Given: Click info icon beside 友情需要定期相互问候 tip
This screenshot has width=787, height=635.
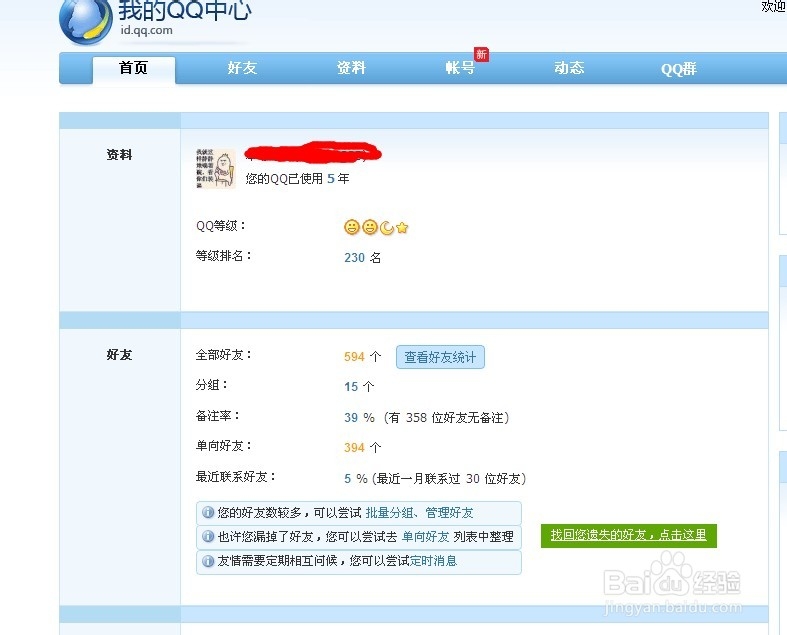Looking at the screenshot, I should tap(208, 561).
